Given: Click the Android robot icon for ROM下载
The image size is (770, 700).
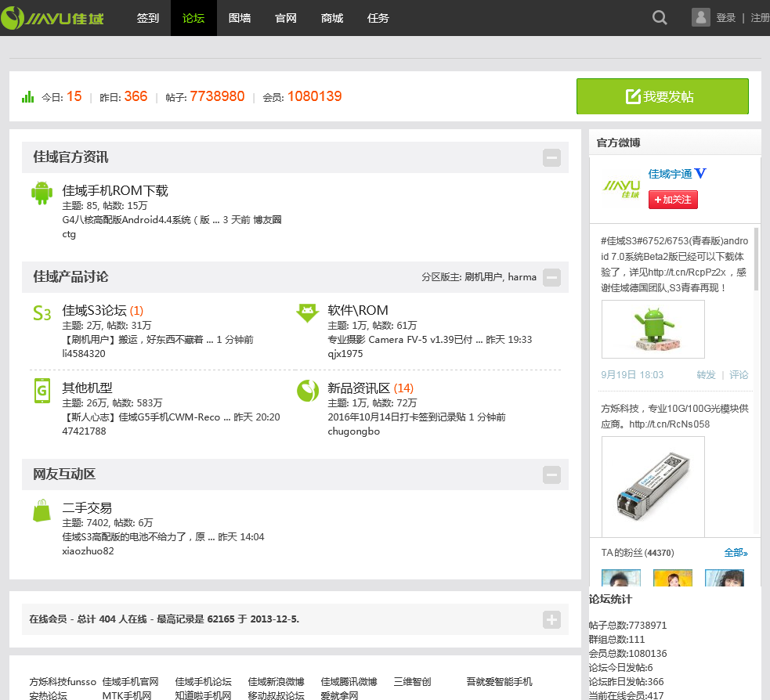Looking at the screenshot, I should (x=42, y=193).
